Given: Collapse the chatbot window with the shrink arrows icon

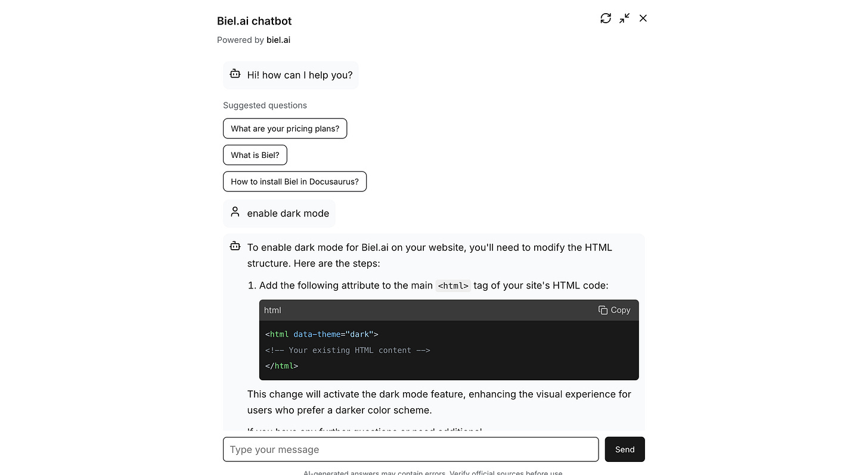Looking at the screenshot, I should [x=624, y=18].
